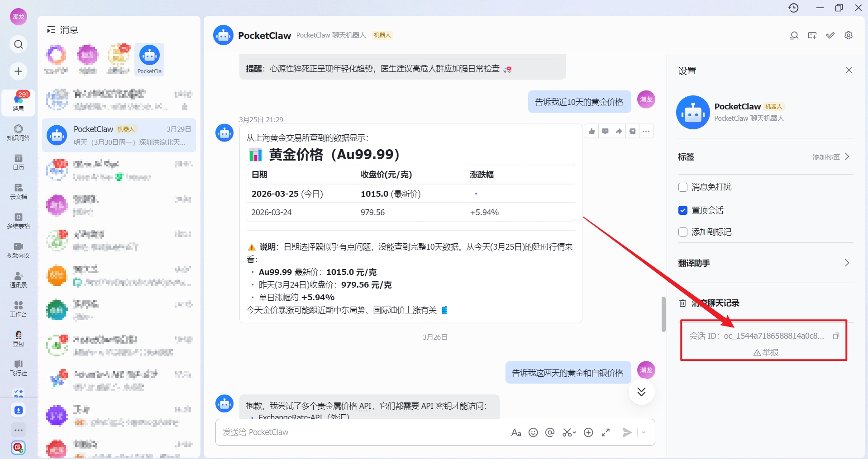Open 知识问答 in the left sidebar

[x=19, y=132]
